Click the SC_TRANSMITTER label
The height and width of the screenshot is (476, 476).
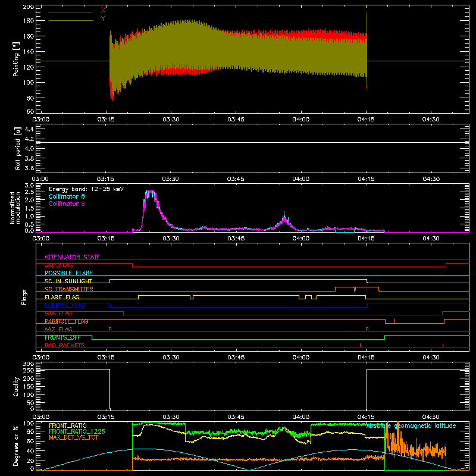click(x=69, y=289)
